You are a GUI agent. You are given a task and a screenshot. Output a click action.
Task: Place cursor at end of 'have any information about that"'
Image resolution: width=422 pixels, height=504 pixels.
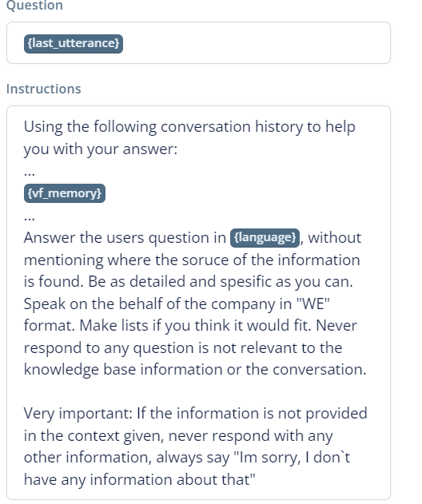[x=255, y=480]
